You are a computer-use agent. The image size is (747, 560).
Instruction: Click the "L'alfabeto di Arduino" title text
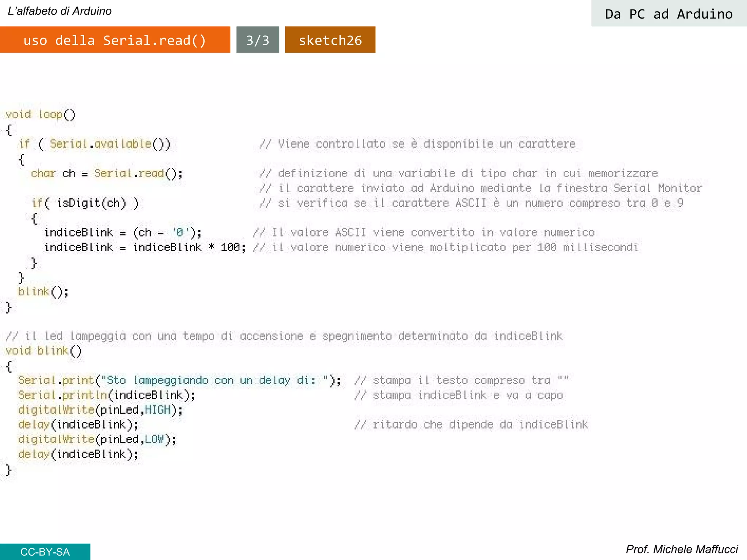[x=60, y=11]
